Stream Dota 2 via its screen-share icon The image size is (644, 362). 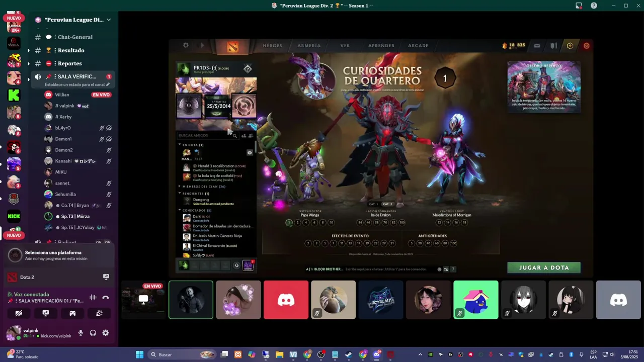pos(106,277)
